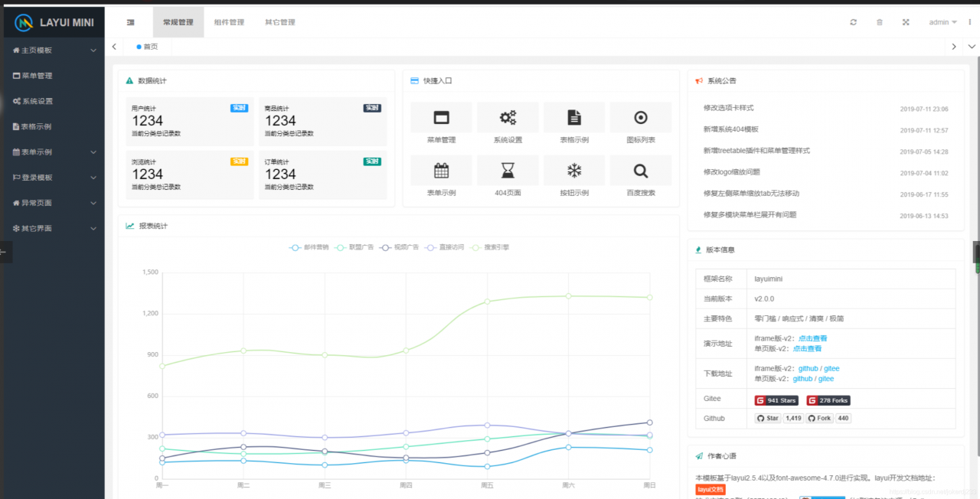
Task: Expand 表单示例 sidebar menu
Action: point(54,152)
